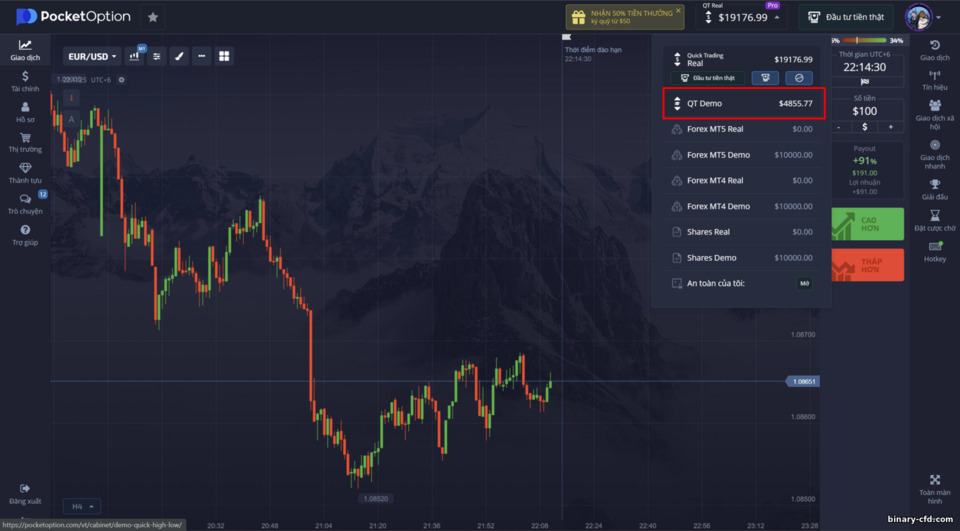Click the 22:14:30 expiration time field
960x531 pixels.
864,67
